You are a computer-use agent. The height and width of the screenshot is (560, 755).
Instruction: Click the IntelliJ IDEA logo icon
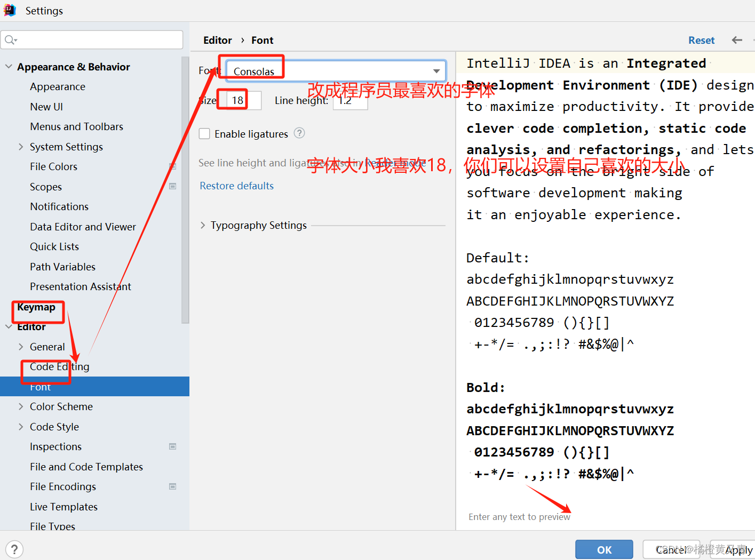(x=10, y=10)
